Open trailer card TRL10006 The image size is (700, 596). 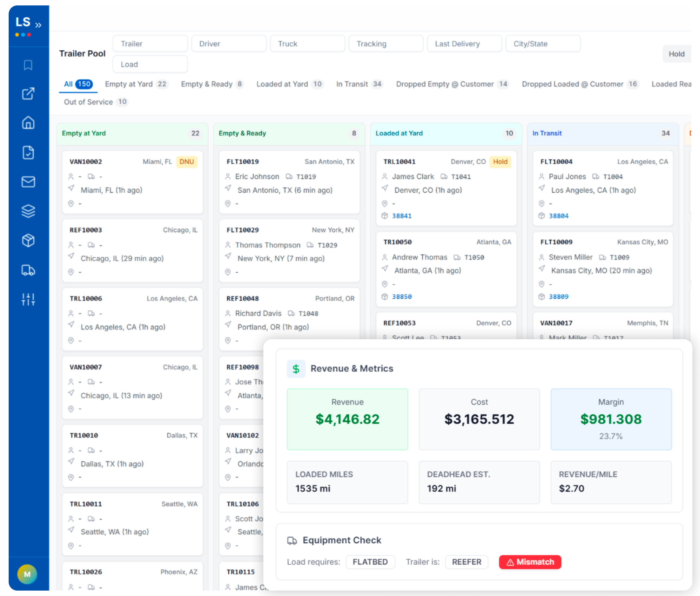[132, 319]
